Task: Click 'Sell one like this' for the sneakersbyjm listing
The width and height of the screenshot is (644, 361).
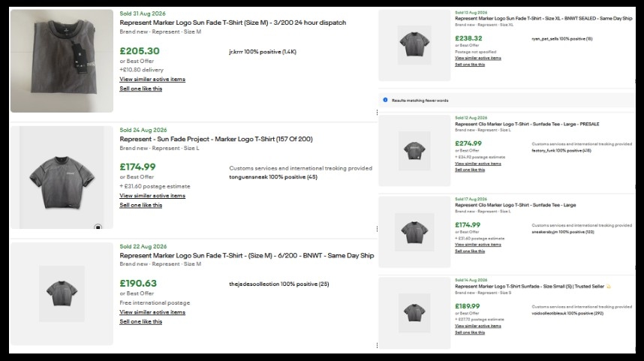Action: 470,251
